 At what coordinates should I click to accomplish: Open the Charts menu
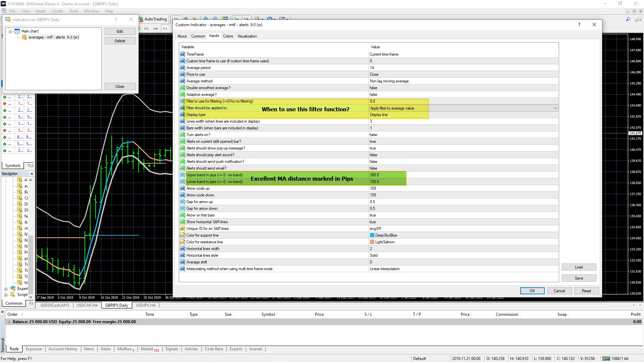click(x=57, y=11)
